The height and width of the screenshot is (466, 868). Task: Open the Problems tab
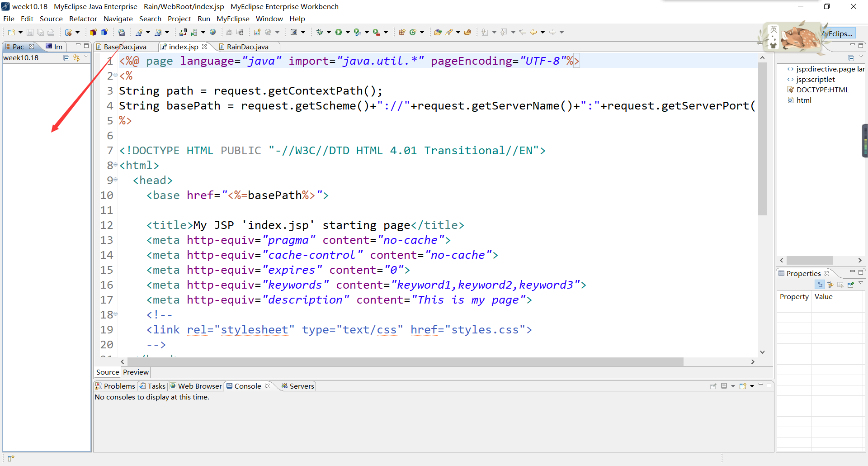[115, 386]
